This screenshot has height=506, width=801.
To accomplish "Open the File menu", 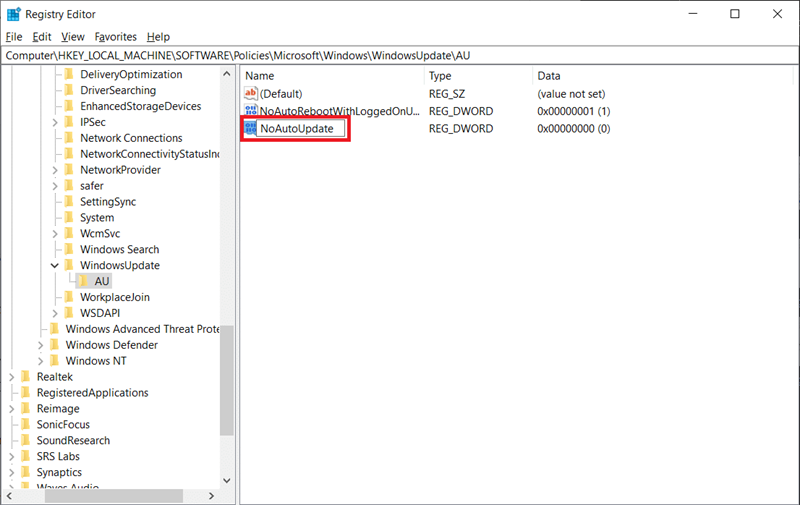I will 14,37.
